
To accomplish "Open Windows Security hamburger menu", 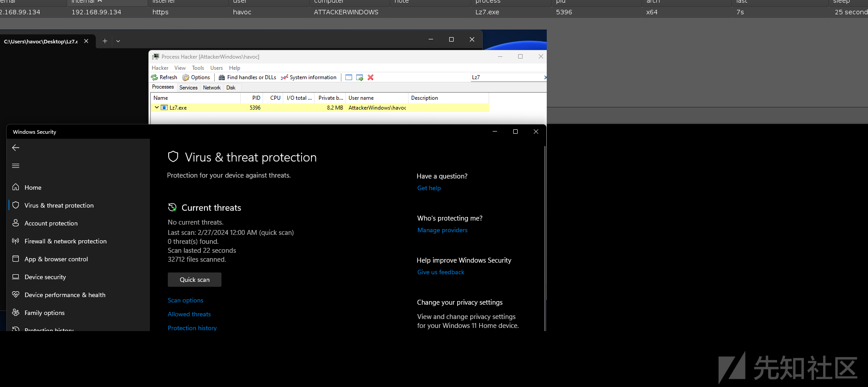I will click(16, 166).
